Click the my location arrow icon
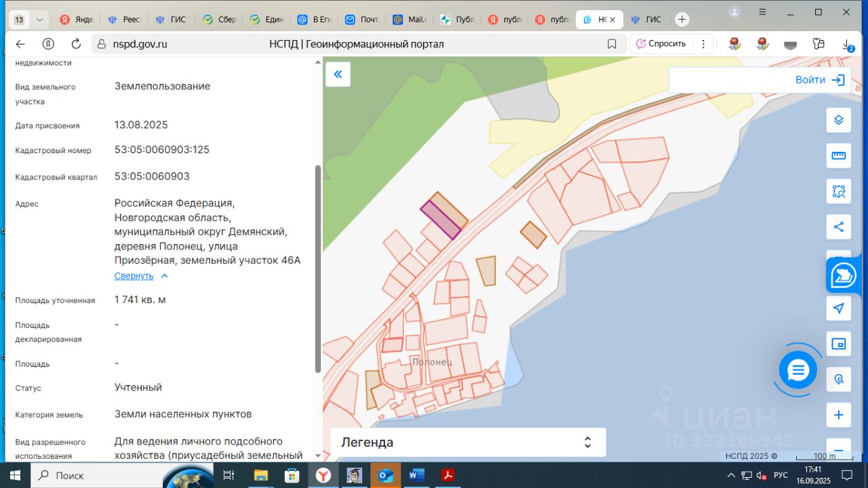 point(838,308)
